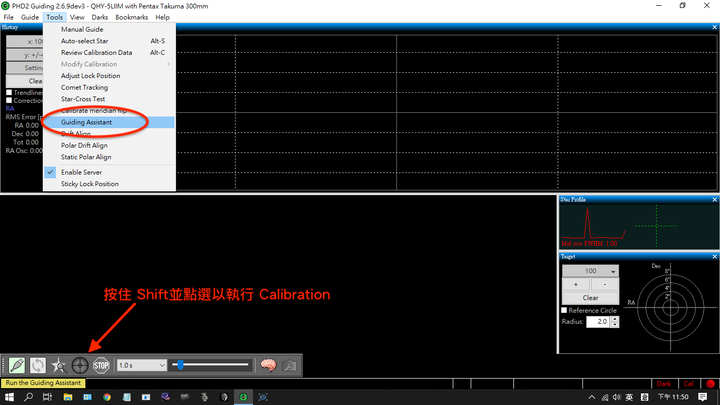Open the Bookmarks menu

coord(132,17)
